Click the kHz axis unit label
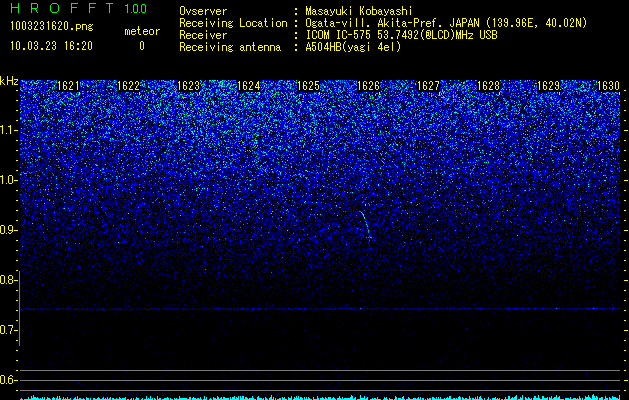 coord(9,81)
